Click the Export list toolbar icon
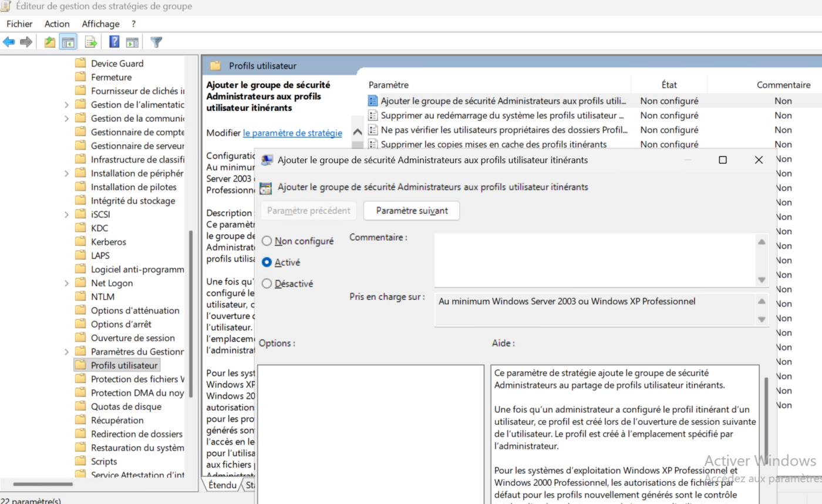822x504 pixels. [x=91, y=42]
